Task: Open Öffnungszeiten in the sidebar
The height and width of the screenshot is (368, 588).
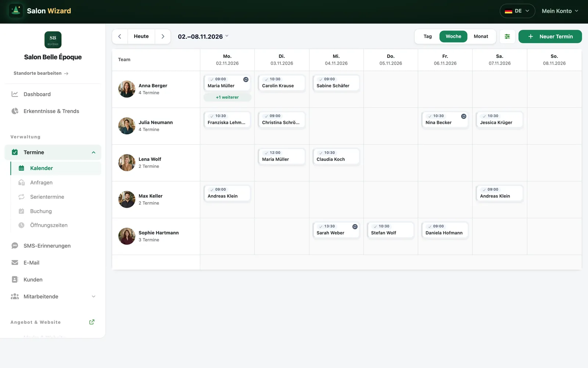Action: (56, 225)
